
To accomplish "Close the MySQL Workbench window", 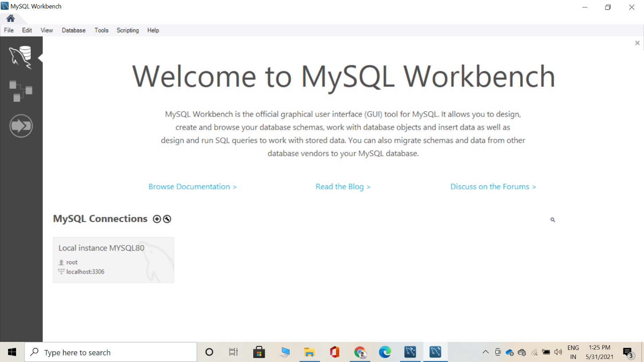I will (x=631, y=7).
